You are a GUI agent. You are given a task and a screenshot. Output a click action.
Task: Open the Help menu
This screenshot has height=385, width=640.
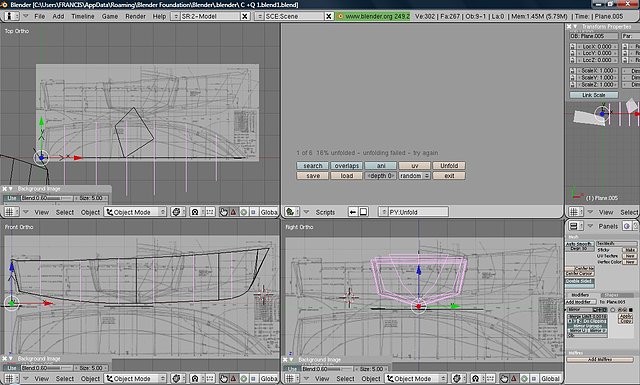point(159,16)
